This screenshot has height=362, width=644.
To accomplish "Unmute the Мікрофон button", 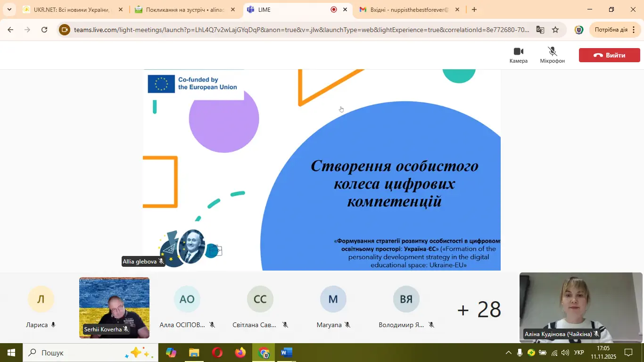I will (552, 55).
